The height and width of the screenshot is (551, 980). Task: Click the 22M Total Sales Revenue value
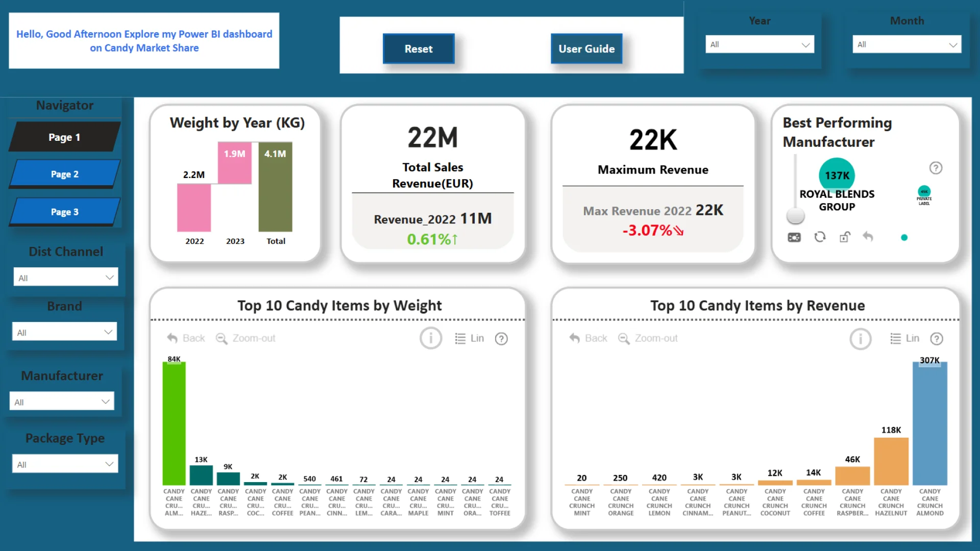432,138
